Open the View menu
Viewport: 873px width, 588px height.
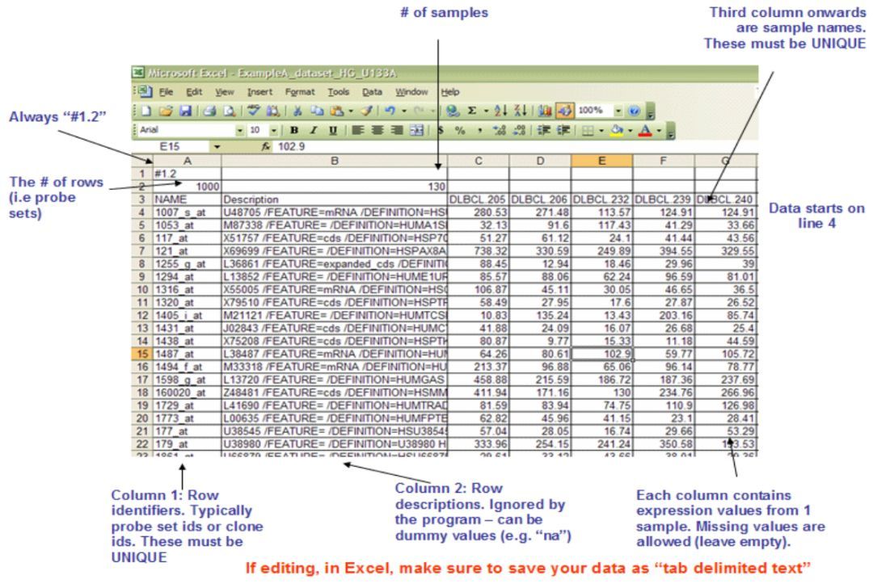(x=225, y=92)
